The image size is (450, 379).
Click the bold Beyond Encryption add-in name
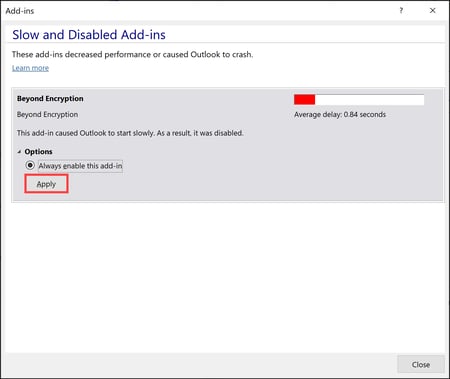tap(50, 99)
